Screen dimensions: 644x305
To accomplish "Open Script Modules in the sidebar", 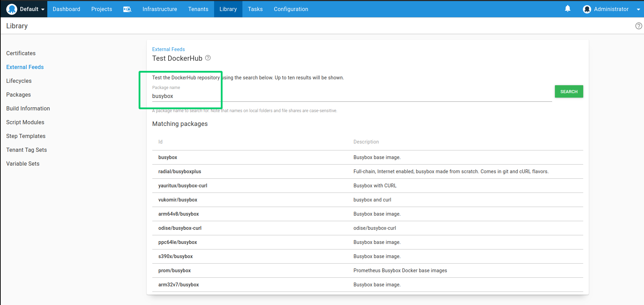I will tap(25, 122).
